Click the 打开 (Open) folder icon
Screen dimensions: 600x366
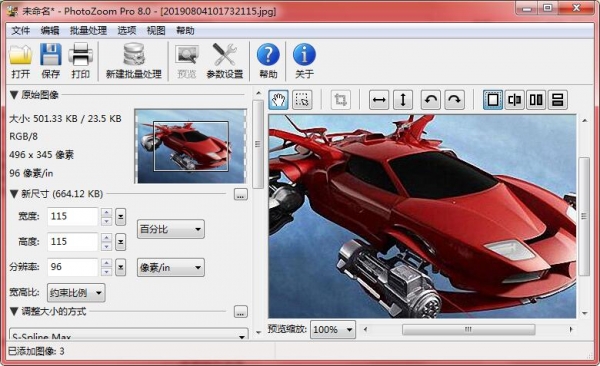click(21, 55)
